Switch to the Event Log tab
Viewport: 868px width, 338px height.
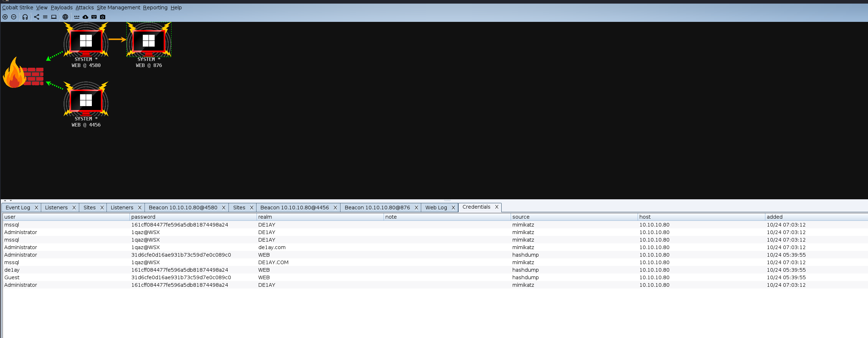point(18,208)
